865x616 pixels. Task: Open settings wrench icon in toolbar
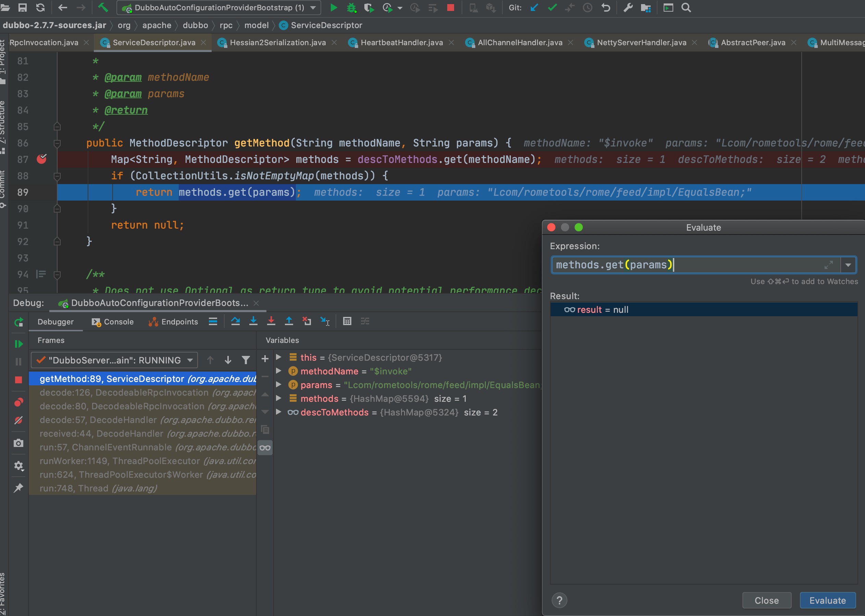tap(628, 8)
